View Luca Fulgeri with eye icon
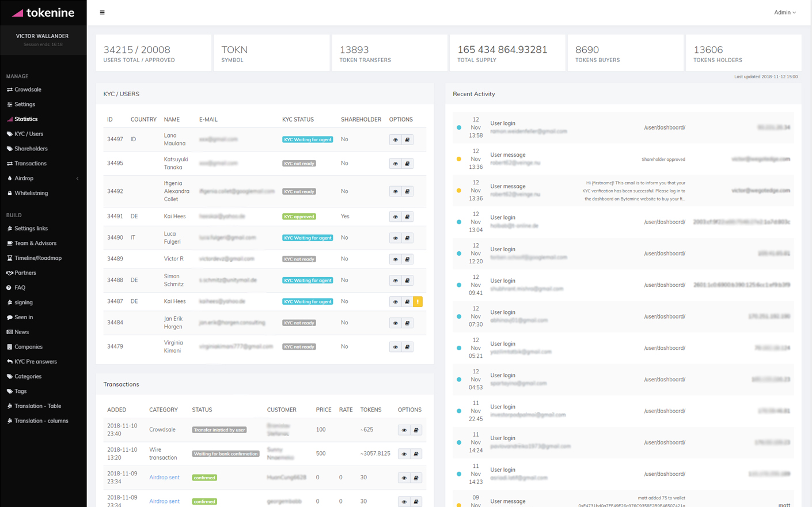 [395, 238]
